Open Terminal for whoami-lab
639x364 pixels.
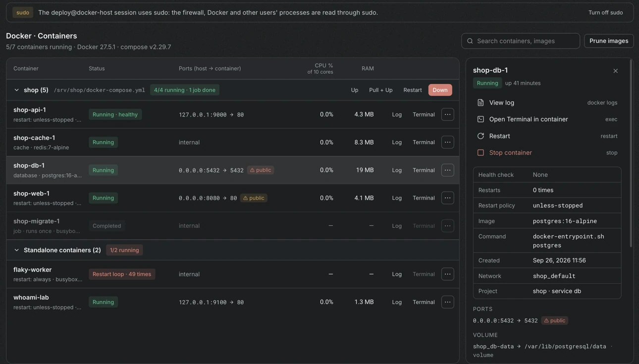[424, 302]
